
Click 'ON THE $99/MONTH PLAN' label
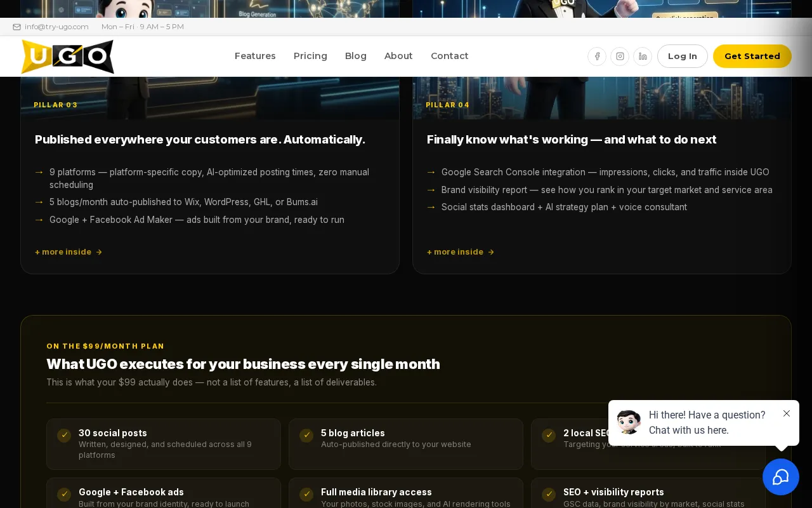pyautogui.click(x=105, y=347)
